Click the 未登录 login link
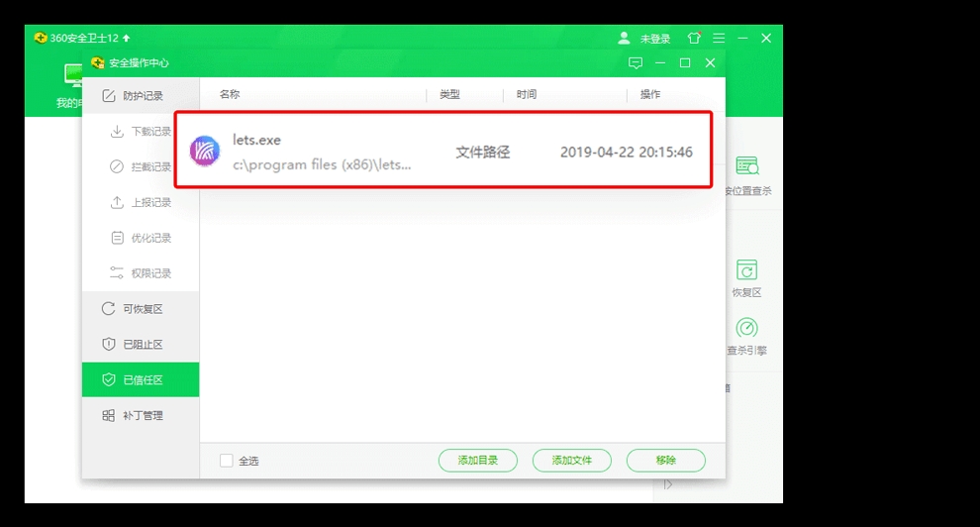 [x=655, y=39]
